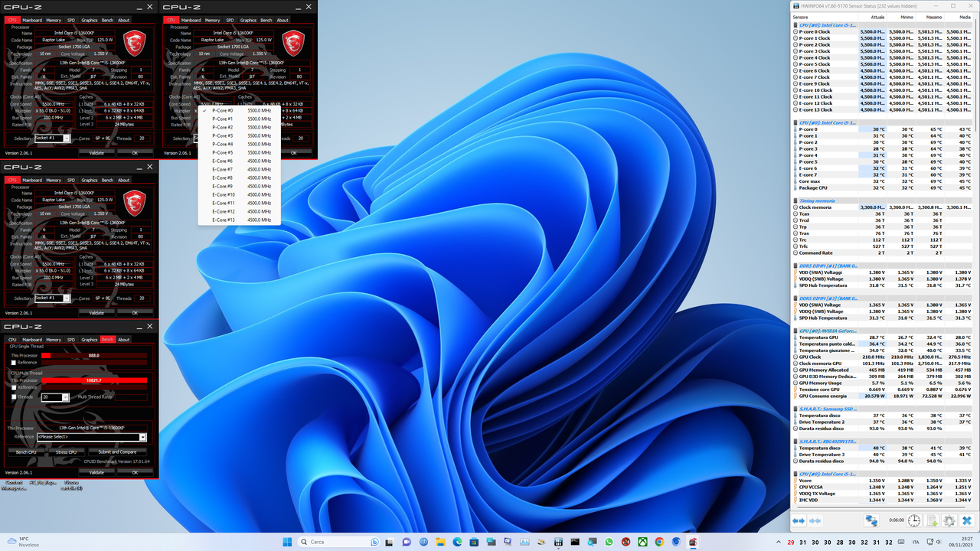The width and height of the screenshot is (980, 551).
Task: Open the Reference '<Please Select>' dropdown
Action: click(x=142, y=437)
